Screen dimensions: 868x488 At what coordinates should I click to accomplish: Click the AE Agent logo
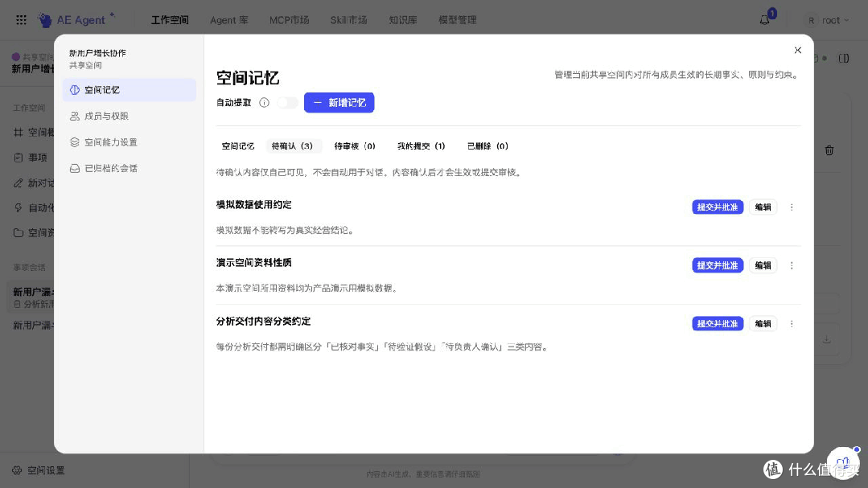pos(76,20)
